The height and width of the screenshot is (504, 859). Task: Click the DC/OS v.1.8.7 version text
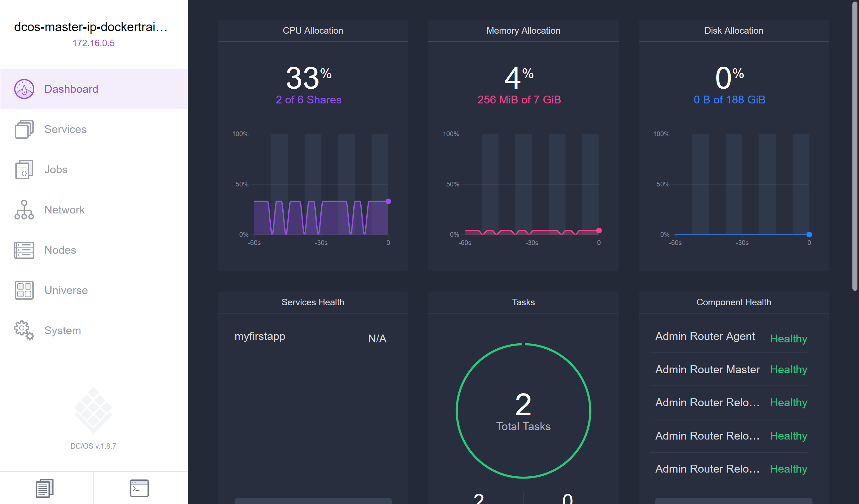point(93,446)
